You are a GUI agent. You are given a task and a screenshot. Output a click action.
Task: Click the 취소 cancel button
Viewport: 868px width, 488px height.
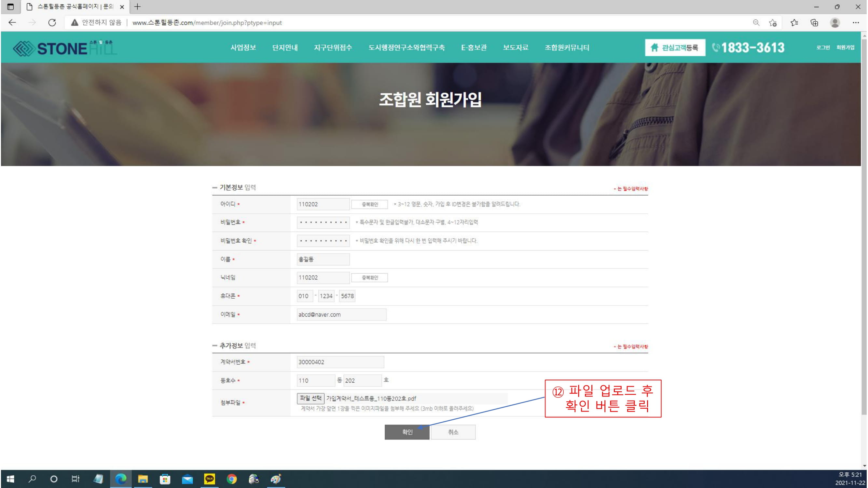click(453, 432)
